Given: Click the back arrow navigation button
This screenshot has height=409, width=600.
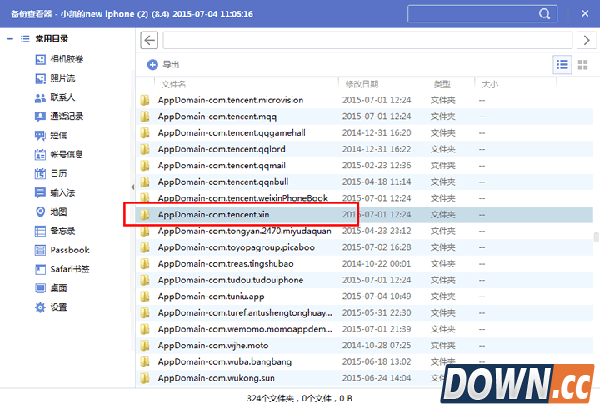Looking at the screenshot, I should (150, 40).
